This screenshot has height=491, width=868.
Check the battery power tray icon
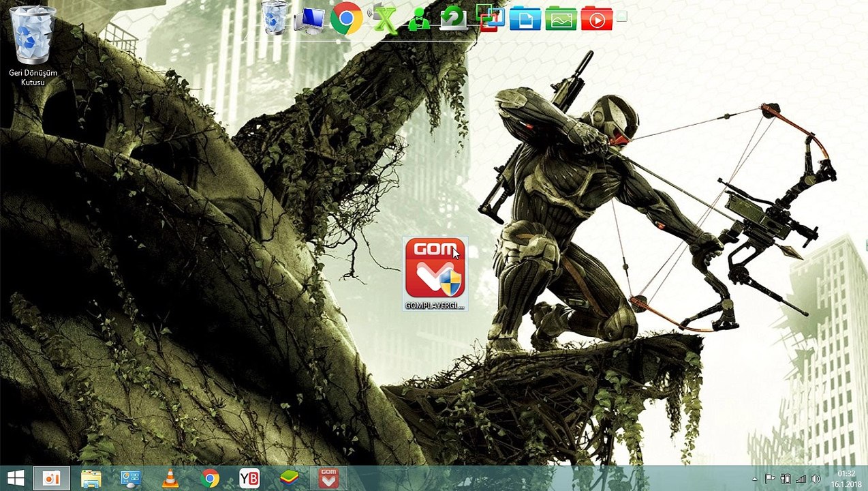[786, 479]
